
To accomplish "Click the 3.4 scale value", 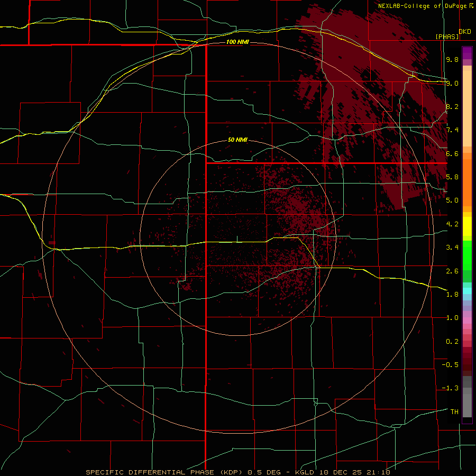I will tap(452, 248).
